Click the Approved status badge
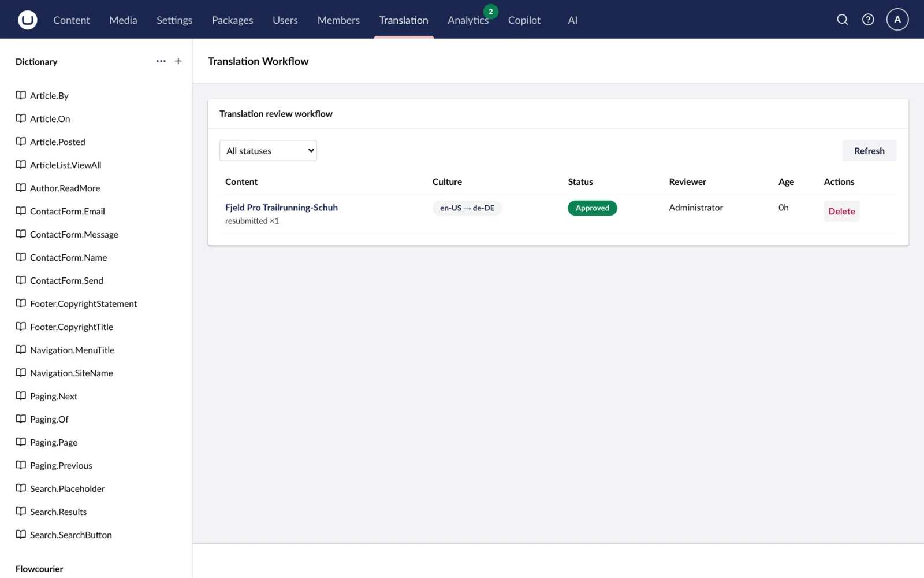 point(592,208)
